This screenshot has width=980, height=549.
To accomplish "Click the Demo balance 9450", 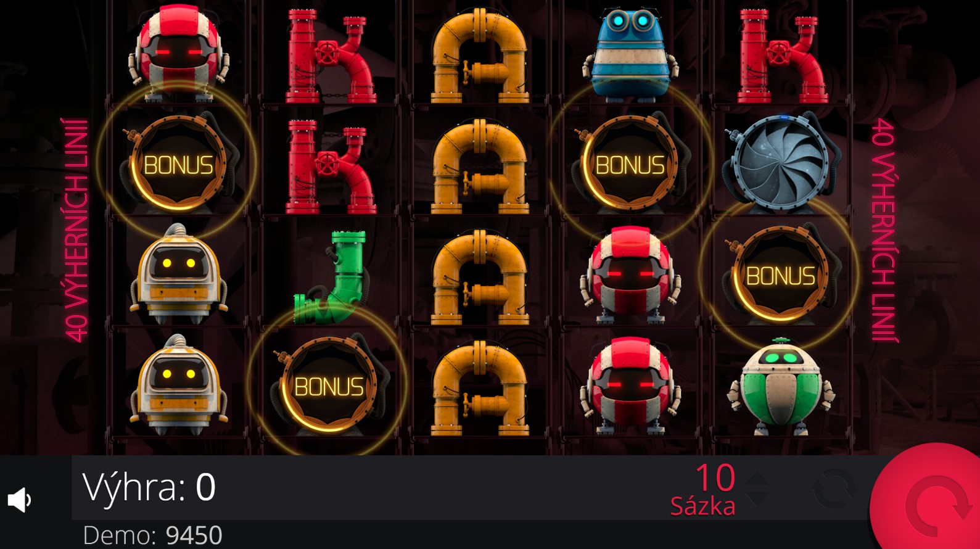I will [x=152, y=535].
